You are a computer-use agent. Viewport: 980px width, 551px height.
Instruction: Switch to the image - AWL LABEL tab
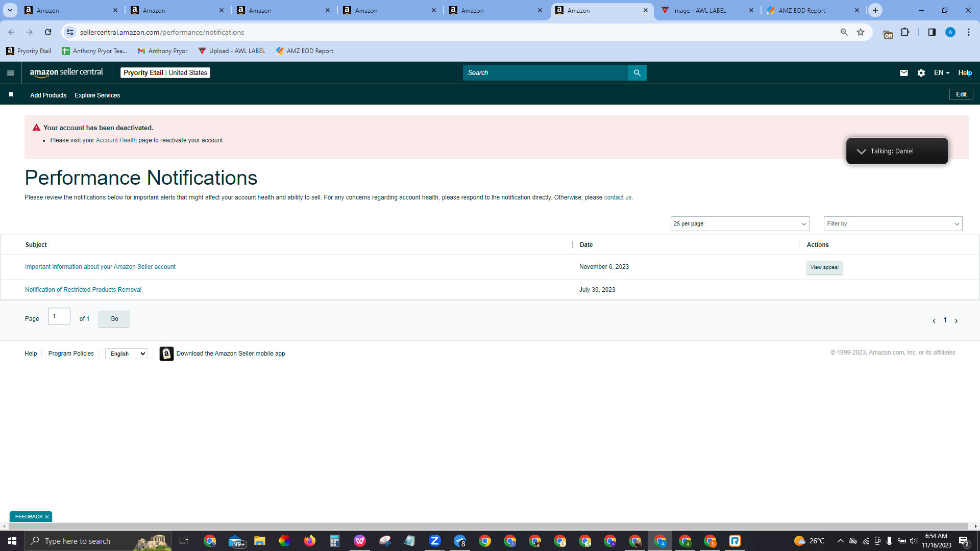click(706, 10)
